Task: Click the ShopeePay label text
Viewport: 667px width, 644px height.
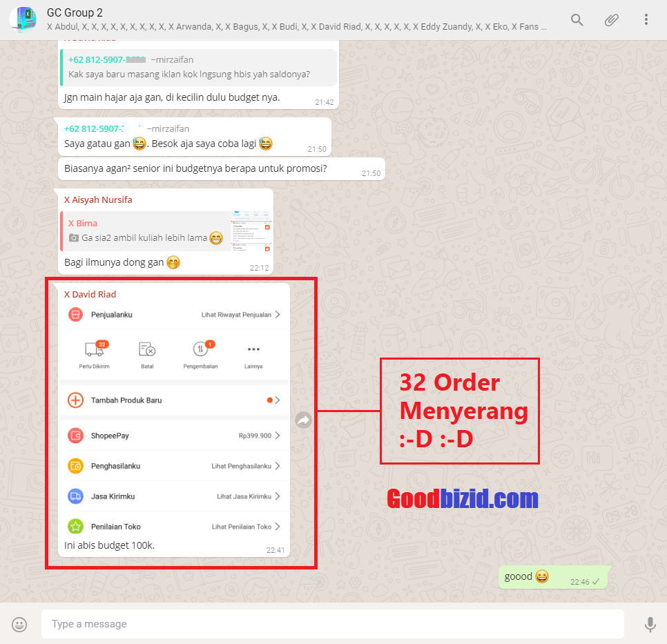Action: 110,436
